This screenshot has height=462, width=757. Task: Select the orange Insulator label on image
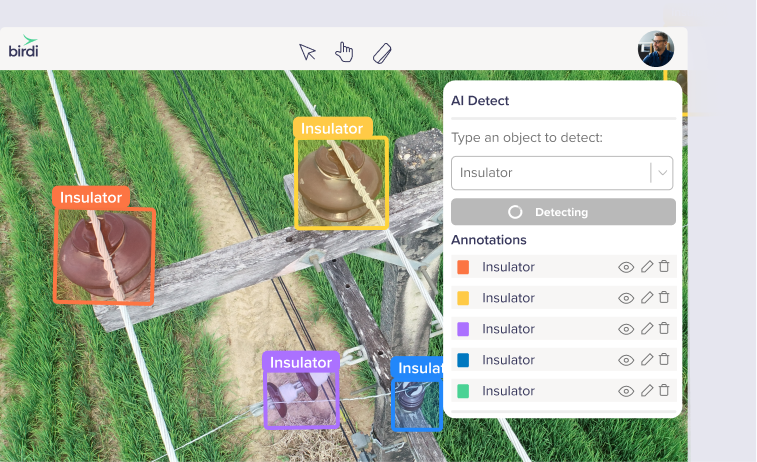click(91, 197)
